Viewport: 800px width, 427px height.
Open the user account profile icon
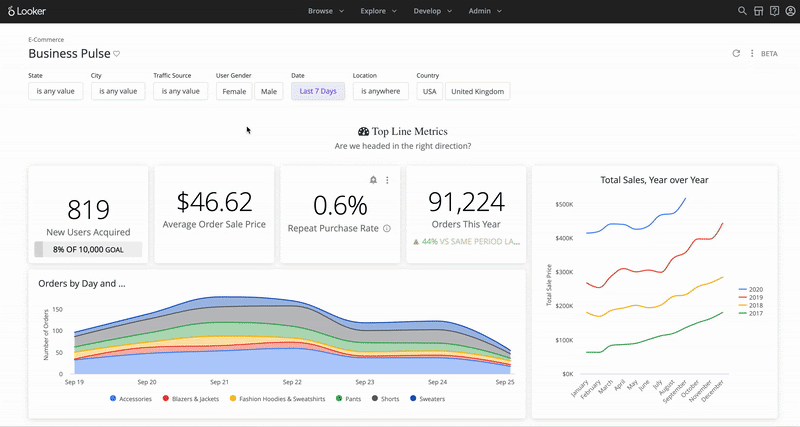point(790,11)
